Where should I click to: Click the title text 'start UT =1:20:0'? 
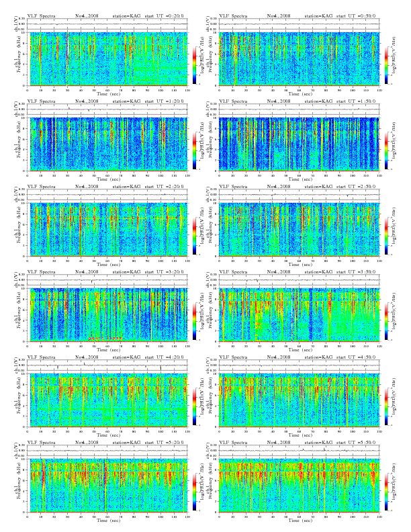tap(165, 101)
